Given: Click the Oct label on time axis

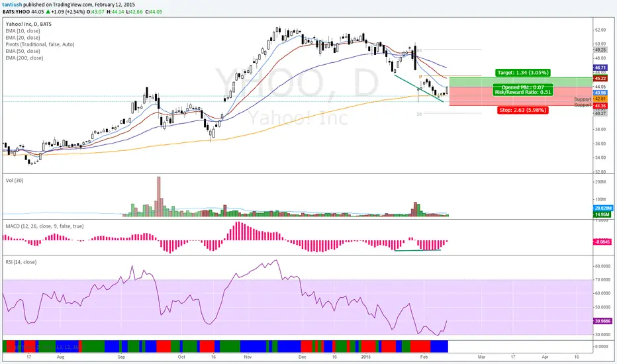Looking at the screenshot, I should click(x=181, y=357).
